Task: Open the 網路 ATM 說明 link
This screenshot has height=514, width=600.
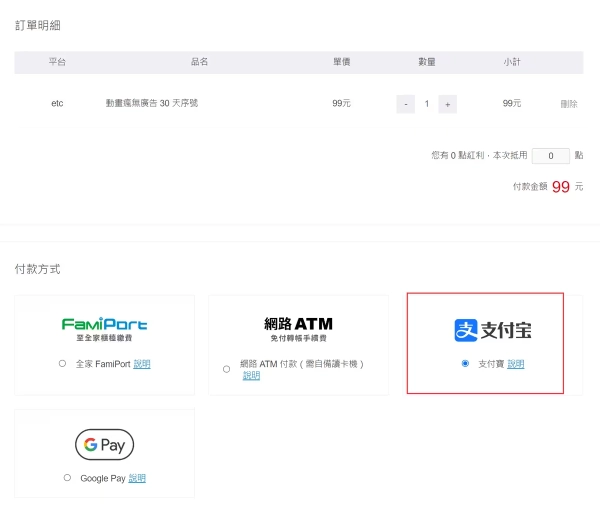Action: click(251, 376)
